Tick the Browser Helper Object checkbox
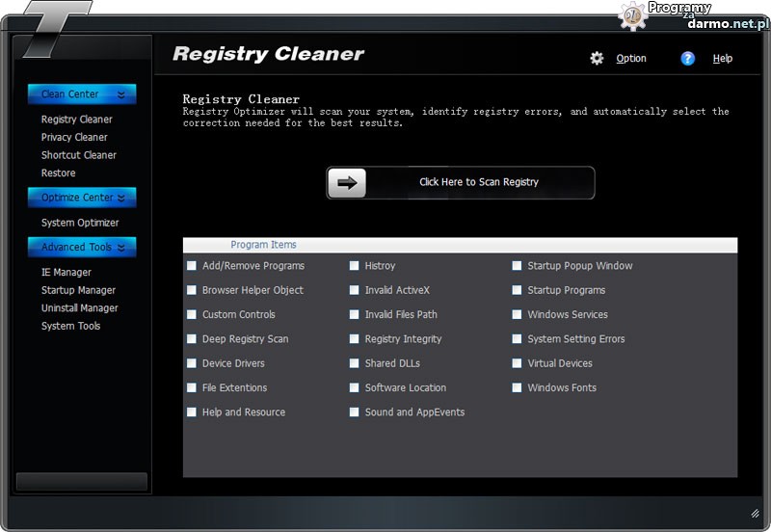Image resolution: width=771 pixels, height=532 pixels. (192, 290)
